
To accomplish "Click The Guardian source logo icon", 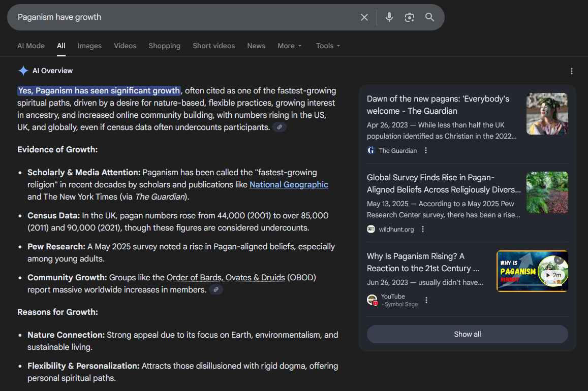I will point(371,150).
